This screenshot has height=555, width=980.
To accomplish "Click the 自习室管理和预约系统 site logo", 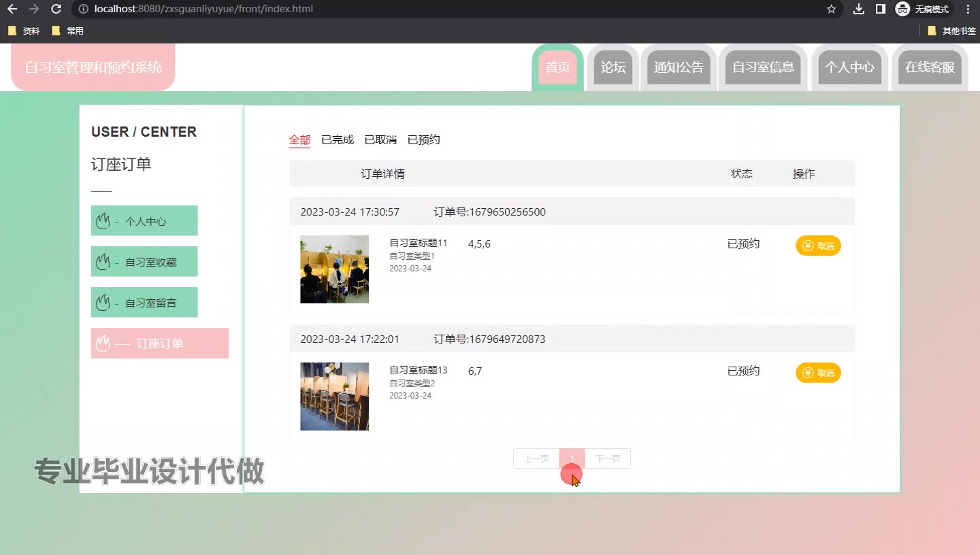I will click(x=93, y=67).
